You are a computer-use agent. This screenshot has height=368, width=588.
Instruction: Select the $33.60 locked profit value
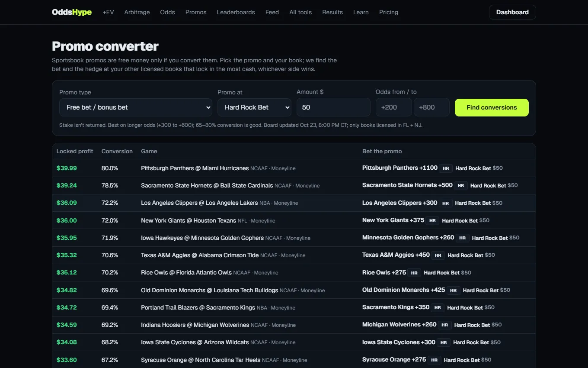click(67, 360)
